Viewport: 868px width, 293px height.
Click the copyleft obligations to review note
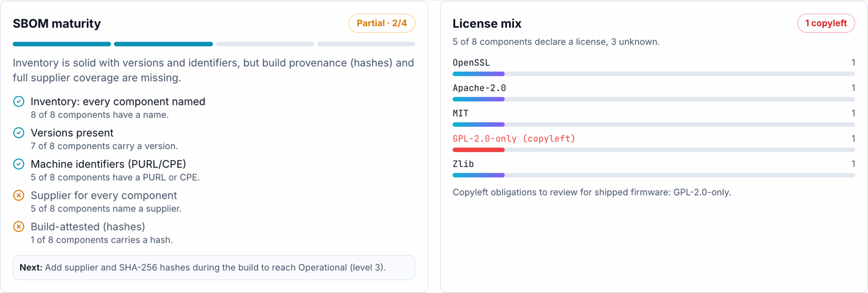(592, 192)
